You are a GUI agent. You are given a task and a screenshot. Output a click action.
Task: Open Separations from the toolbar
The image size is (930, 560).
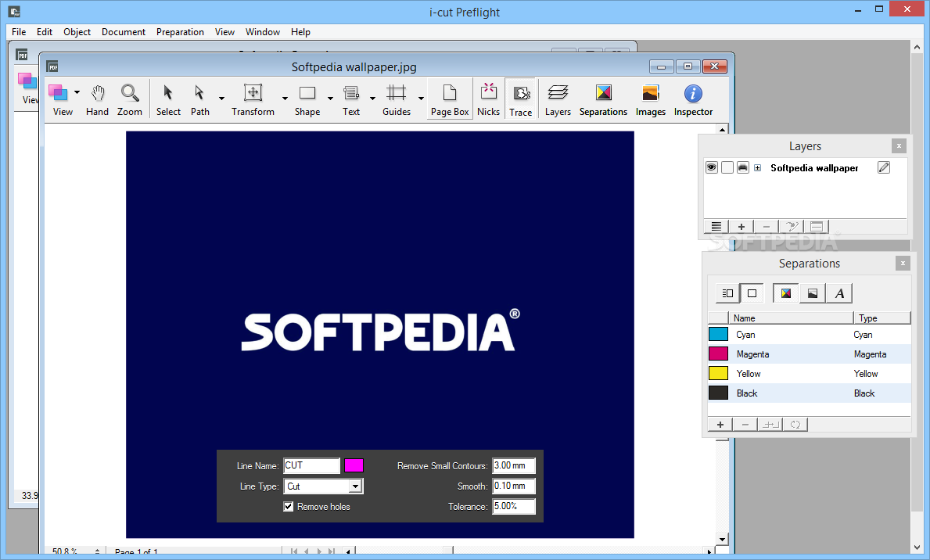pyautogui.click(x=603, y=99)
